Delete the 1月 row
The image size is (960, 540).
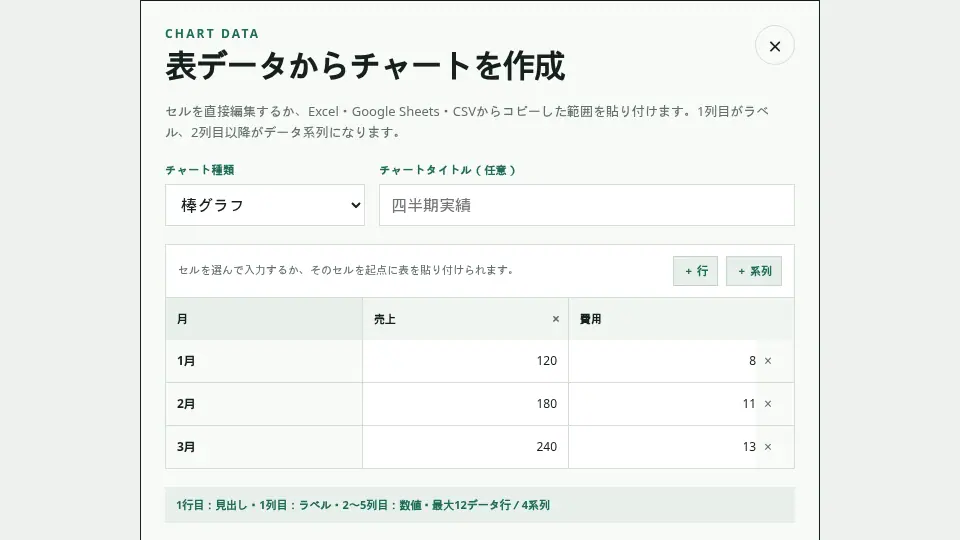pos(768,361)
